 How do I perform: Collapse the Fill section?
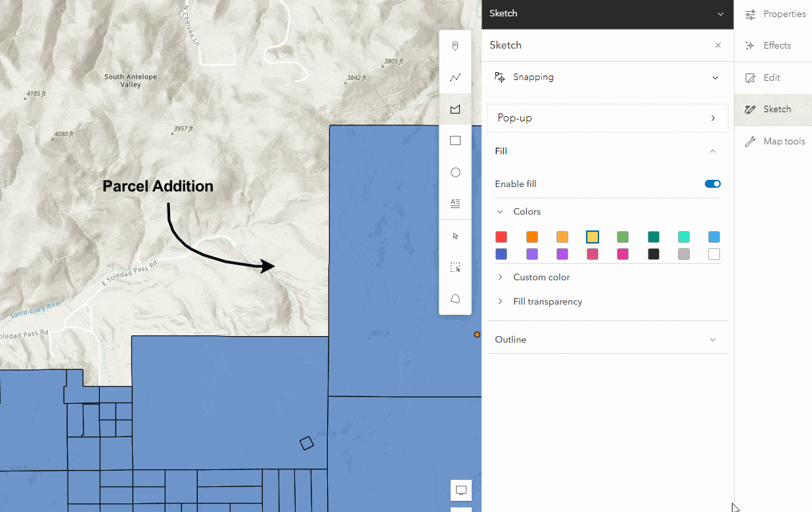712,151
